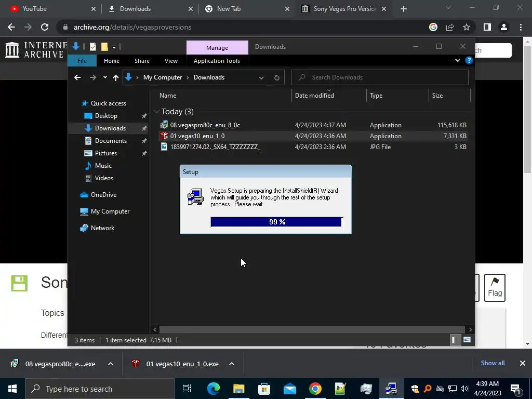Image resolution: width=532 pixels, height=399 pixels.
Task: Open Application Tools ribbon tab
Action: click(x=217, y=61)
